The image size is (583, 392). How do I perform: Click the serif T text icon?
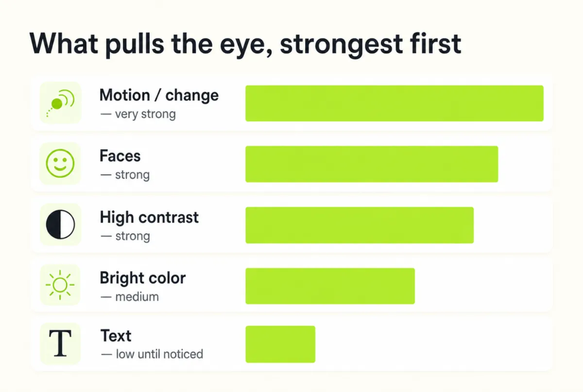click(60, 343)
